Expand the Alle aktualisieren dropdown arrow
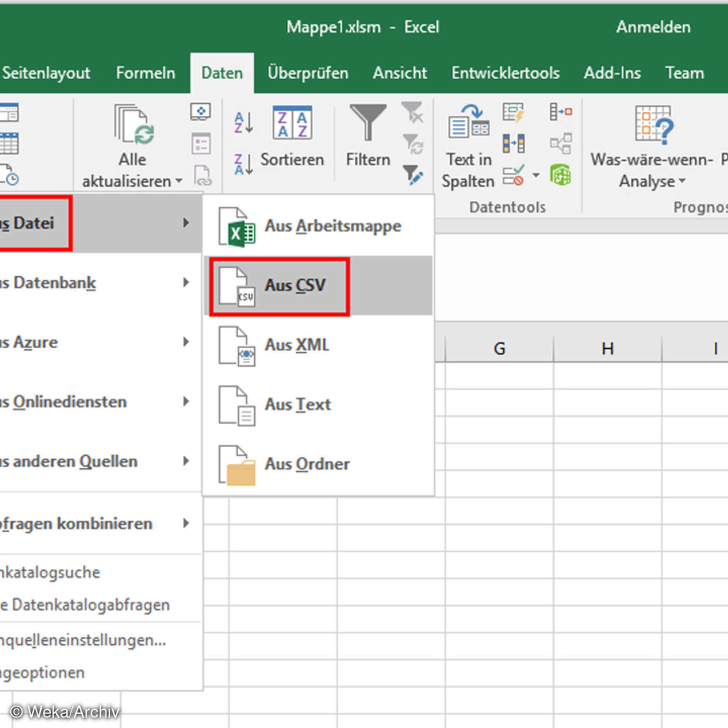The image size is (728, 728). pyautogui.click(x=179, y=180)
